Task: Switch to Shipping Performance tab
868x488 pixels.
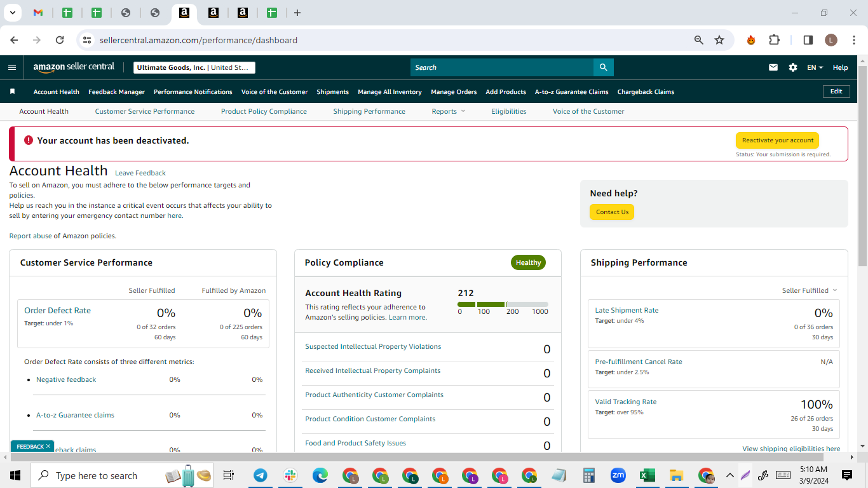Action: 369,111
